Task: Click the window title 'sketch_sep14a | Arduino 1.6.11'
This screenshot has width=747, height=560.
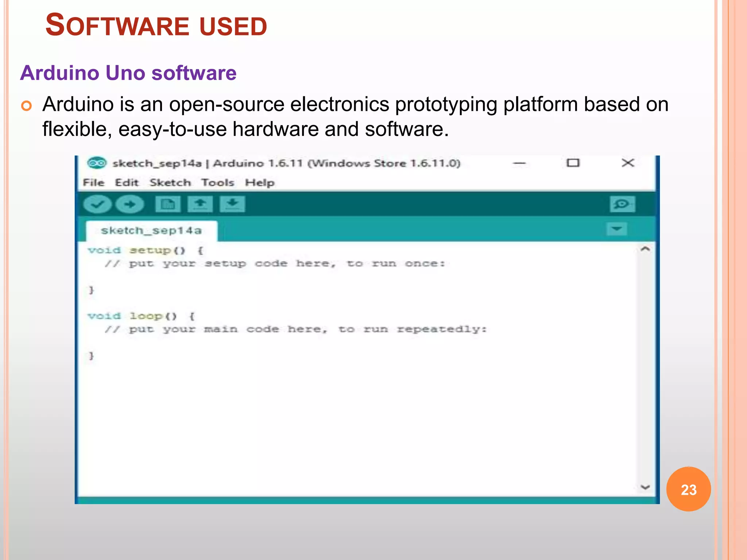Action: 286,163
